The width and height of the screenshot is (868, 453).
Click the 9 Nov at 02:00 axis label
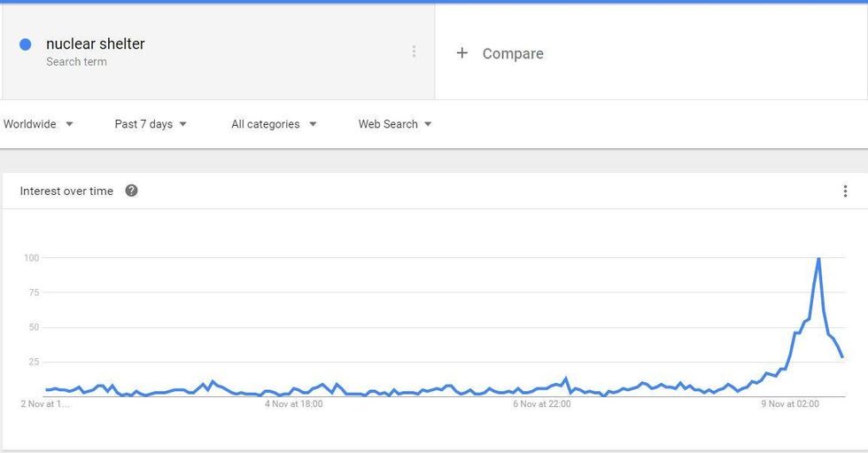click(790, 404)
